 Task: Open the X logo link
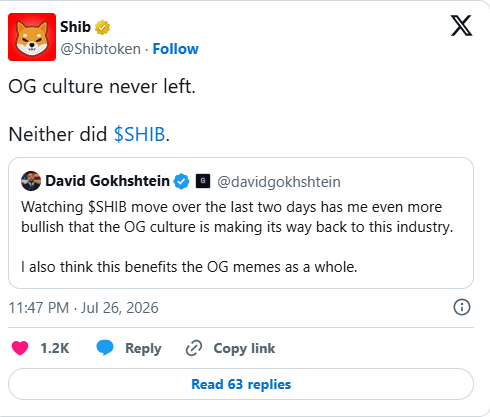461,25
